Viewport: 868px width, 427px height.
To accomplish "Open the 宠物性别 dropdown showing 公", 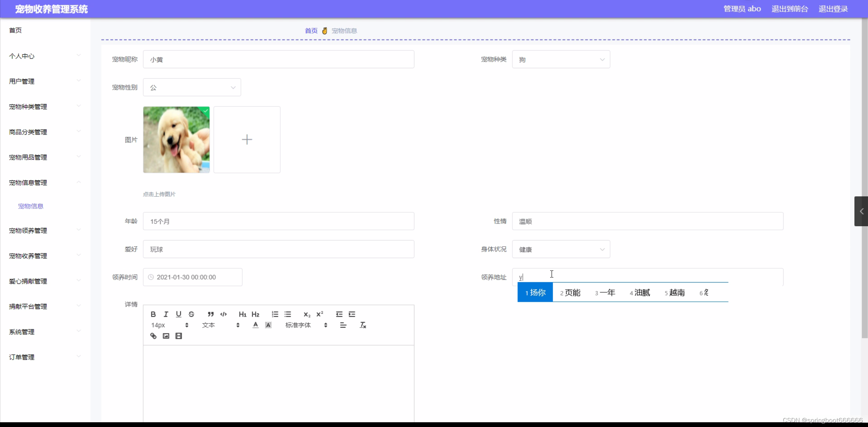I will 192,88.
